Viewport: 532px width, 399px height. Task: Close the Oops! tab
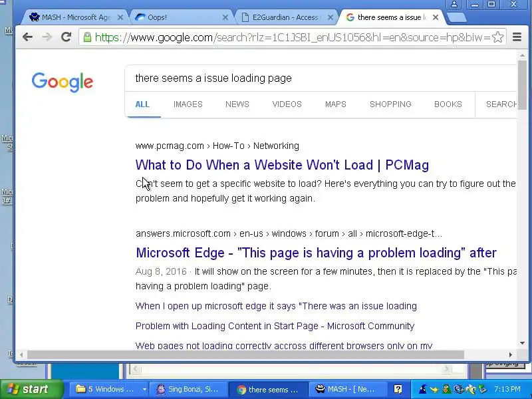coord(225,17)
